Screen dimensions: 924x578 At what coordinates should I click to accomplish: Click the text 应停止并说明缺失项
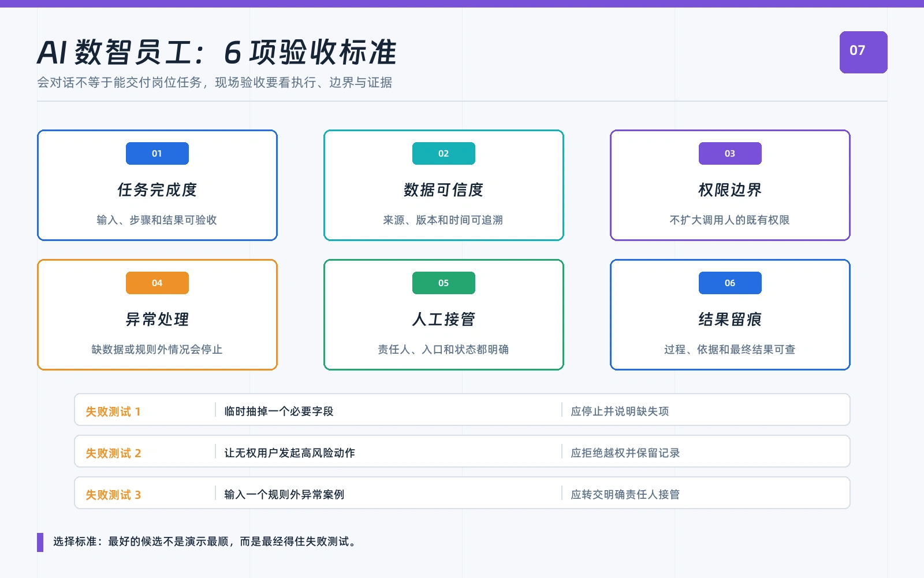[x=620, y=411]
